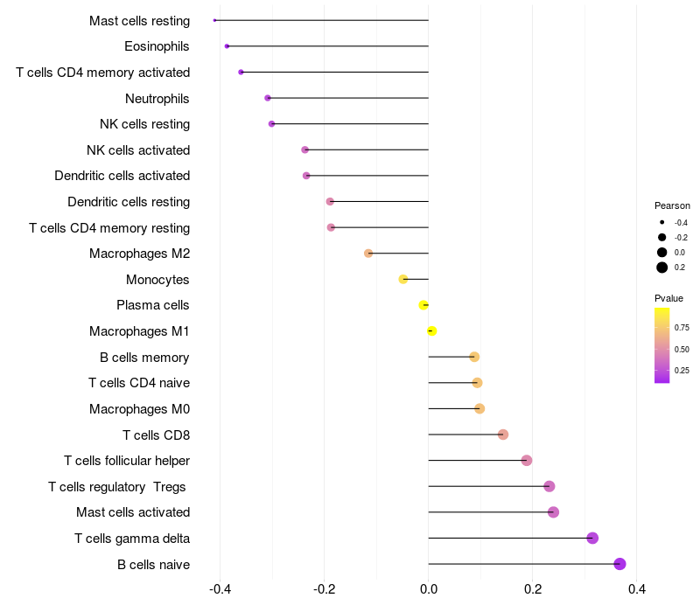Click the Mast cells activated dot

point(554,512)
